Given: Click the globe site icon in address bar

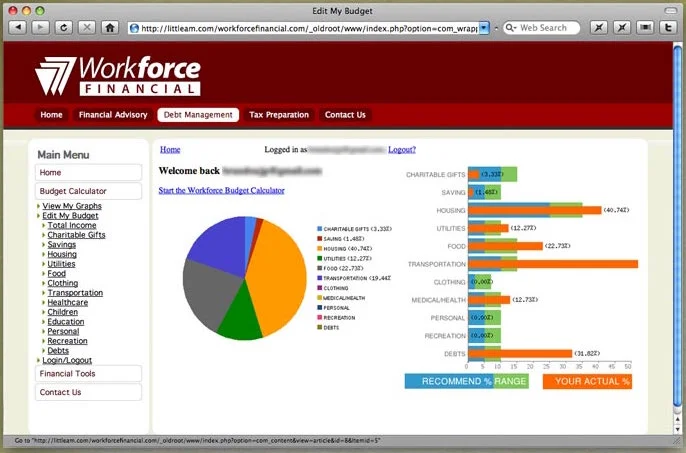Looking at the screenshot, I should [x=134, y=28].
